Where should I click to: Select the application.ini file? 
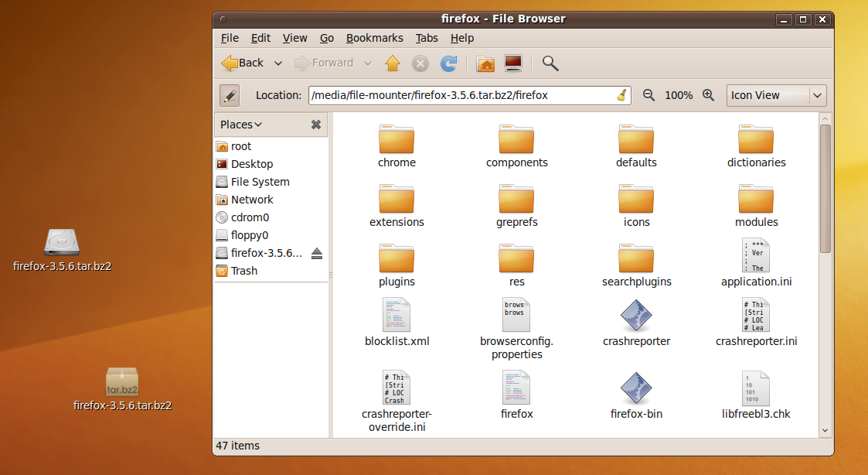(x=756, y=263)
